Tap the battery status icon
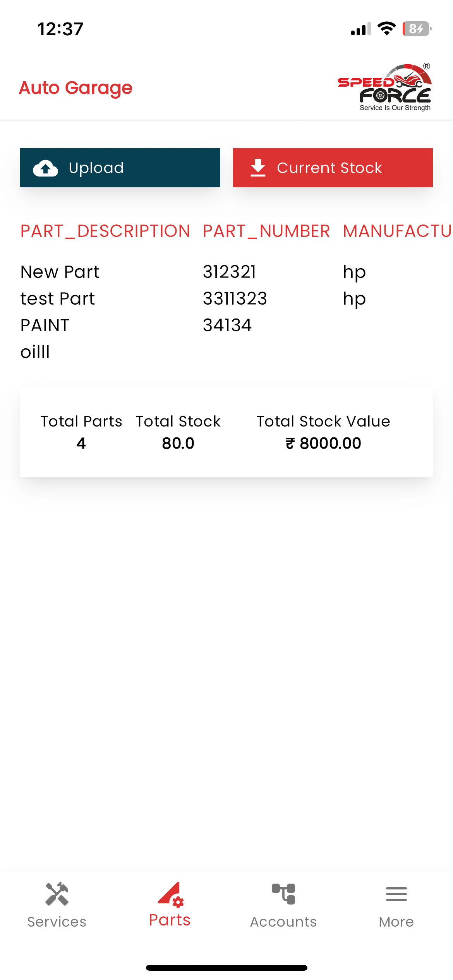Image resolution: width=453 pixels, height=980 pixels. (x=417, y=29)
